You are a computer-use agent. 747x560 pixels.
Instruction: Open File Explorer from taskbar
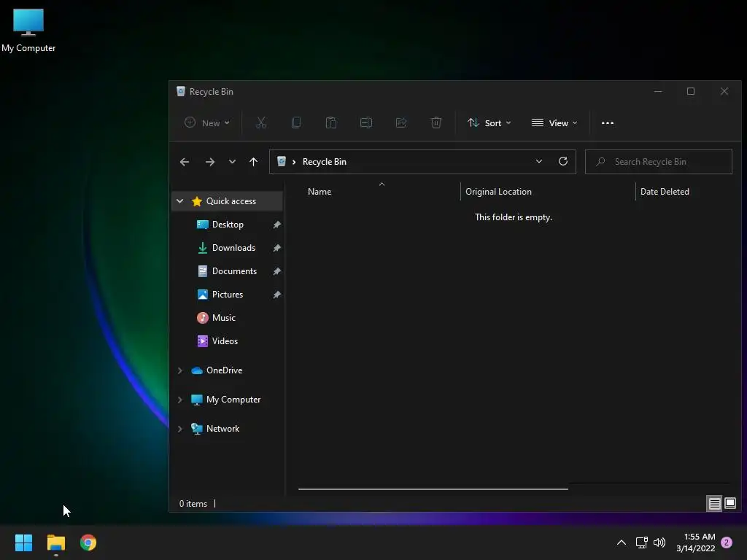click(x=55, y=542)
